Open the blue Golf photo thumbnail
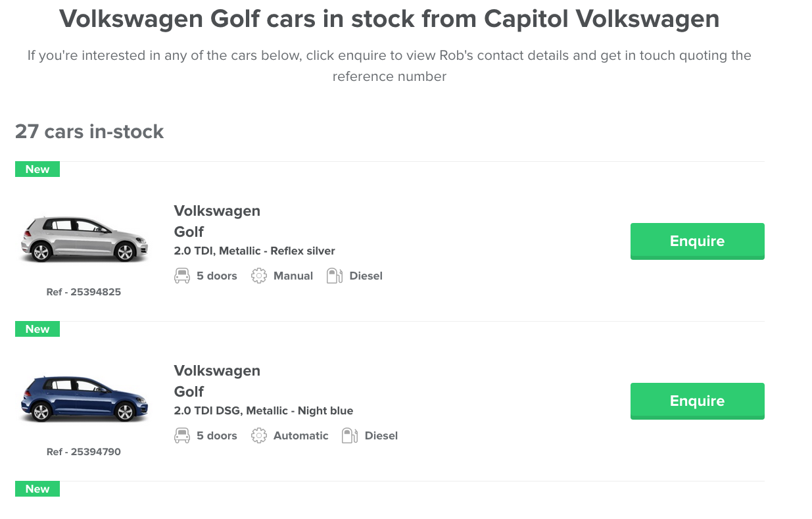 84,397
